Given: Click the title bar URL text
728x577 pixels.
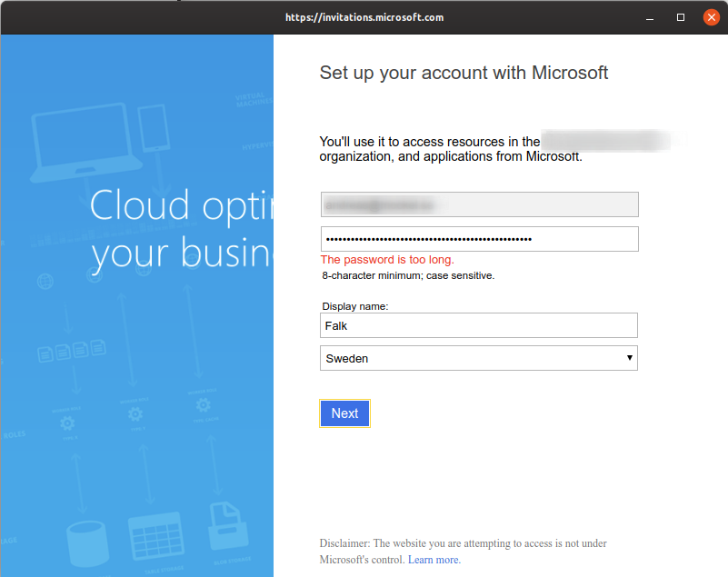Looking at the screenshot, I should click(x=364, y=17).
